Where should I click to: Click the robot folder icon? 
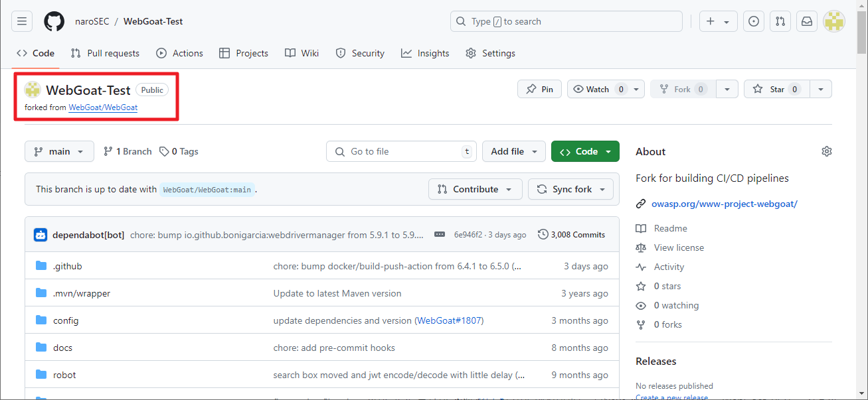41,375
